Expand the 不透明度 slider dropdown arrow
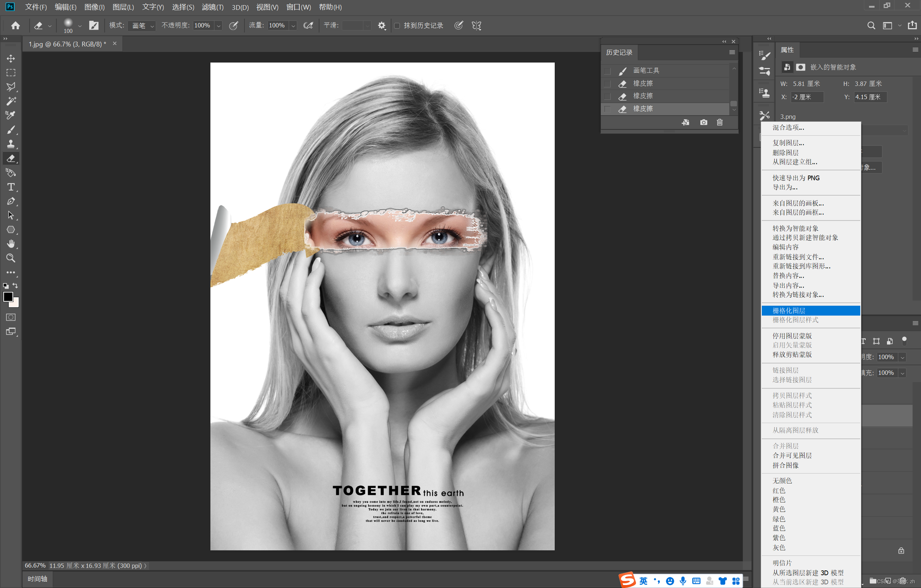921x588 pixels. pos(219,26)
